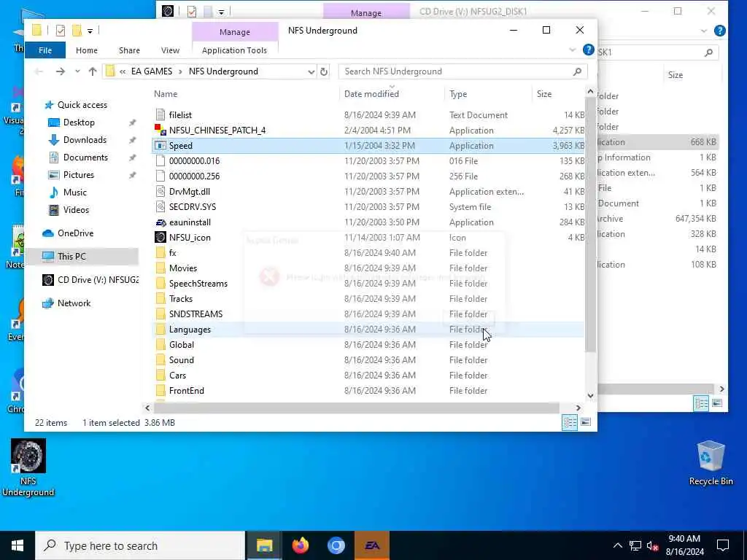Refresh the NFS Underground folder view
The width and height of the screenshot is (747, 560).
(324, 71)
